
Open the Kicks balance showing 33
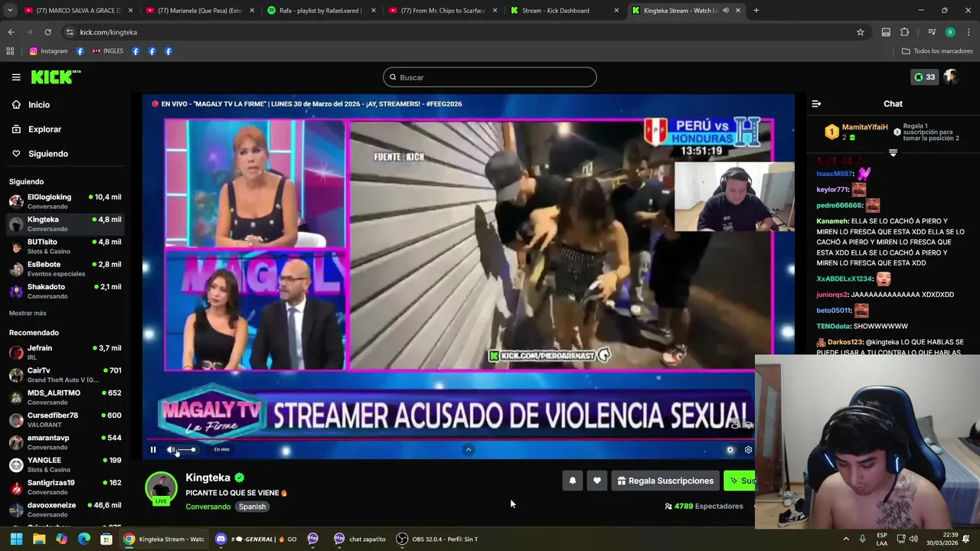[x=925, y=77]
